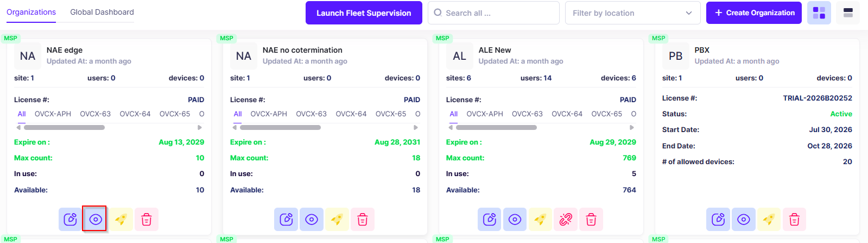View details of NAE edge organization

coord(96,220)
